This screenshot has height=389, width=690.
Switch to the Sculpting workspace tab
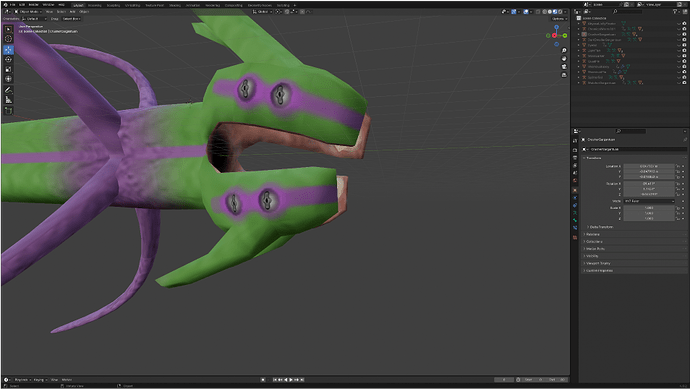114,5
